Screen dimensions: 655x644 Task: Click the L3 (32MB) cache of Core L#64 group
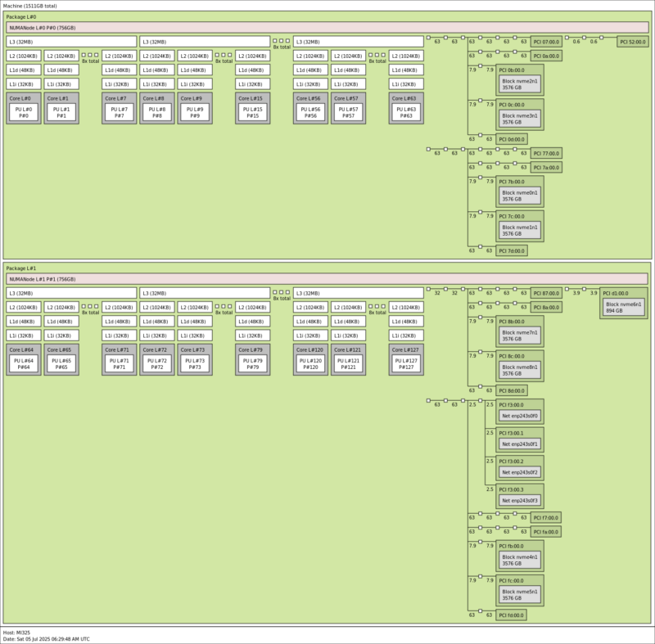tap(72, 292)
